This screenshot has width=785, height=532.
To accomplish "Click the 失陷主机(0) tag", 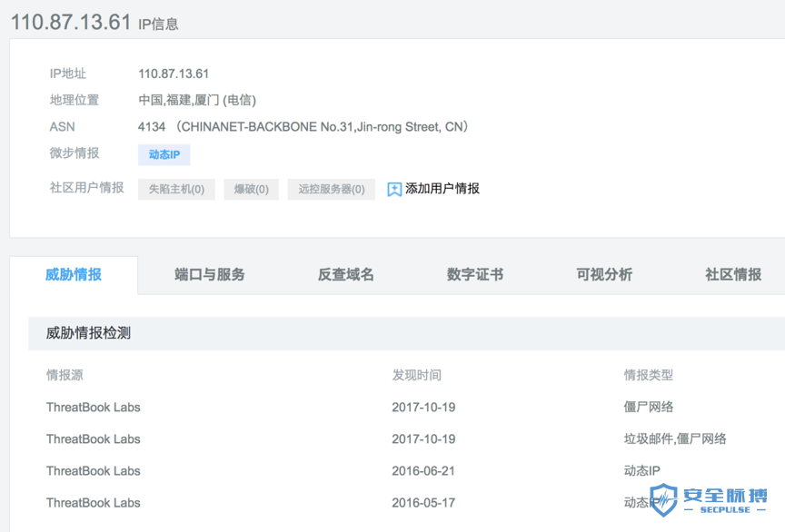I will point(176,189).
